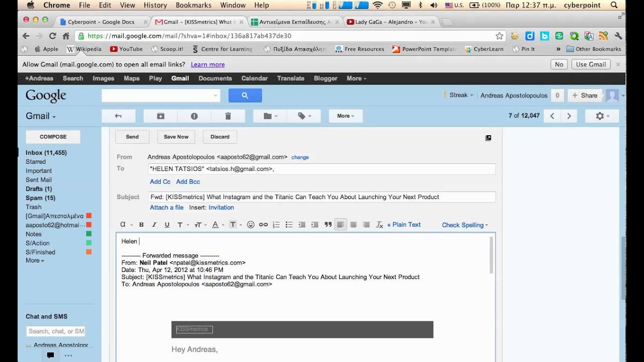Expand the Gmail product dropdown
Viewport: 644px width, 362px height.
click(41, 116)
